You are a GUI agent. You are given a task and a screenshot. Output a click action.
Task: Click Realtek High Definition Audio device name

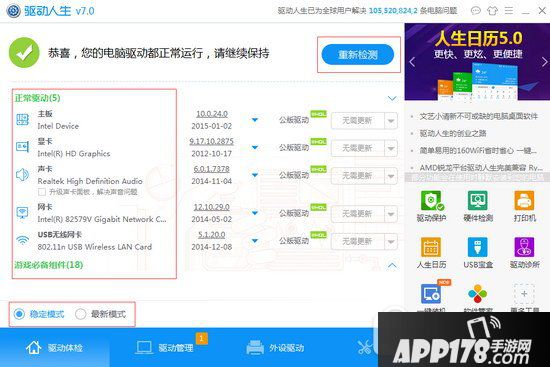coord(90,181)
